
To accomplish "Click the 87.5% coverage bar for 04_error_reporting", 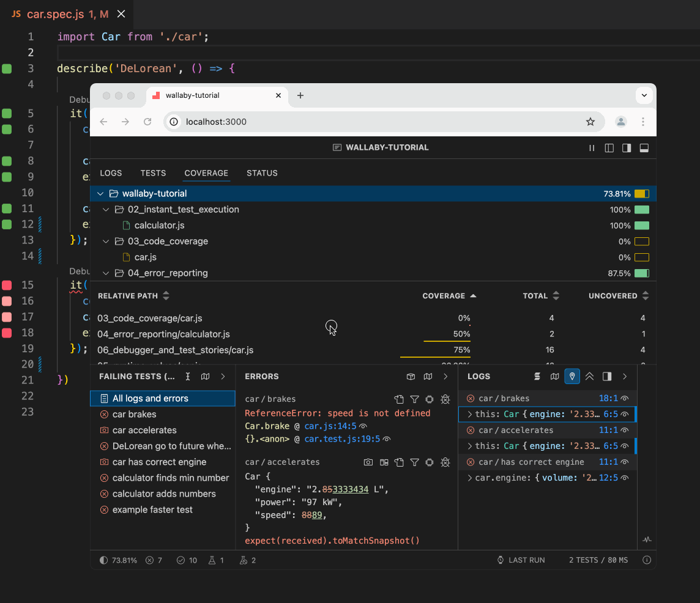I will coord(641,273).
